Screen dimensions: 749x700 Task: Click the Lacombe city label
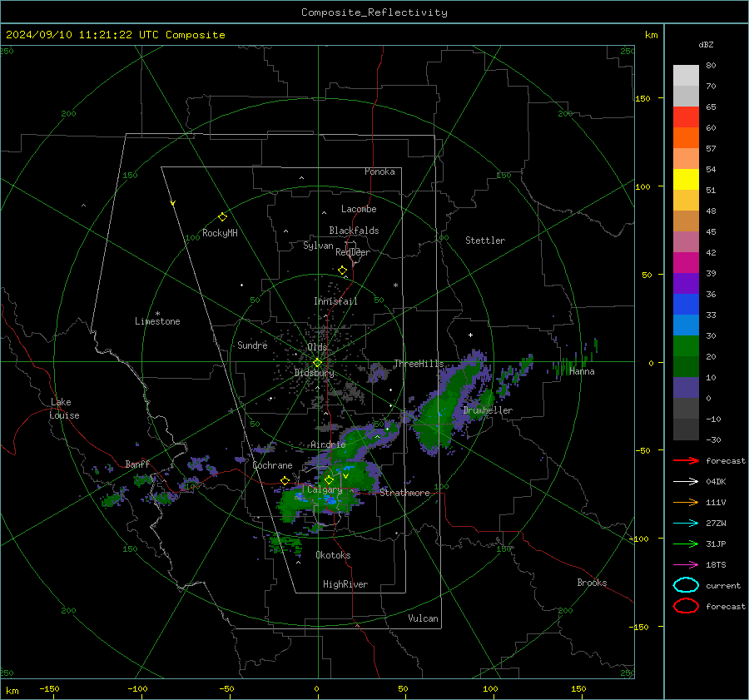(x=359, y=209)
